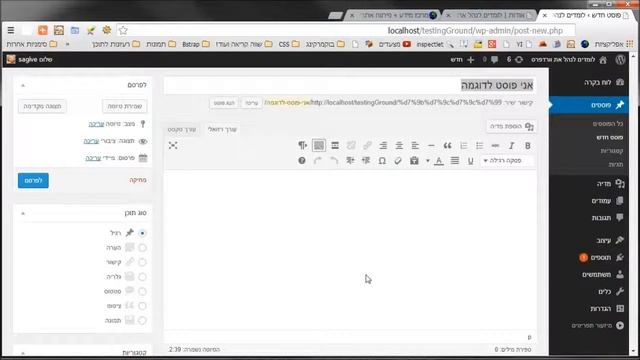The image size is (640, 360).
Task: Open the paragraph format dropdown (פסקה רגילה)
Action: (507, 161)
